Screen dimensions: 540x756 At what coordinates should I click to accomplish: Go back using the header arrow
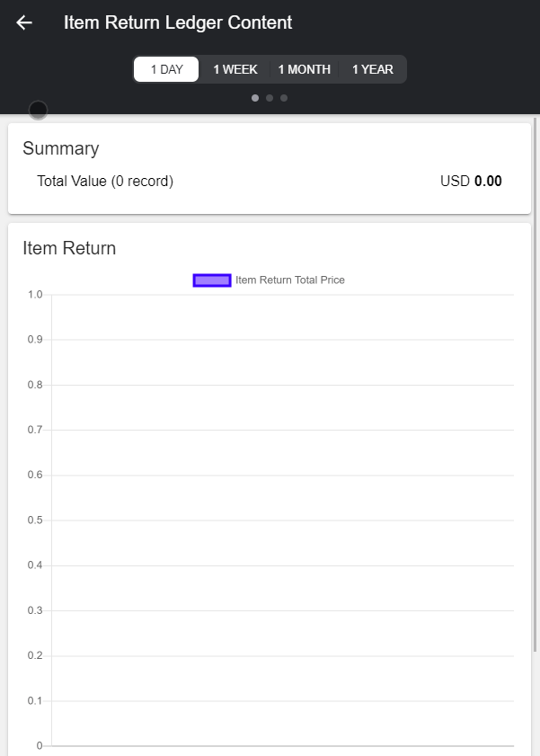tap(24, 22)
